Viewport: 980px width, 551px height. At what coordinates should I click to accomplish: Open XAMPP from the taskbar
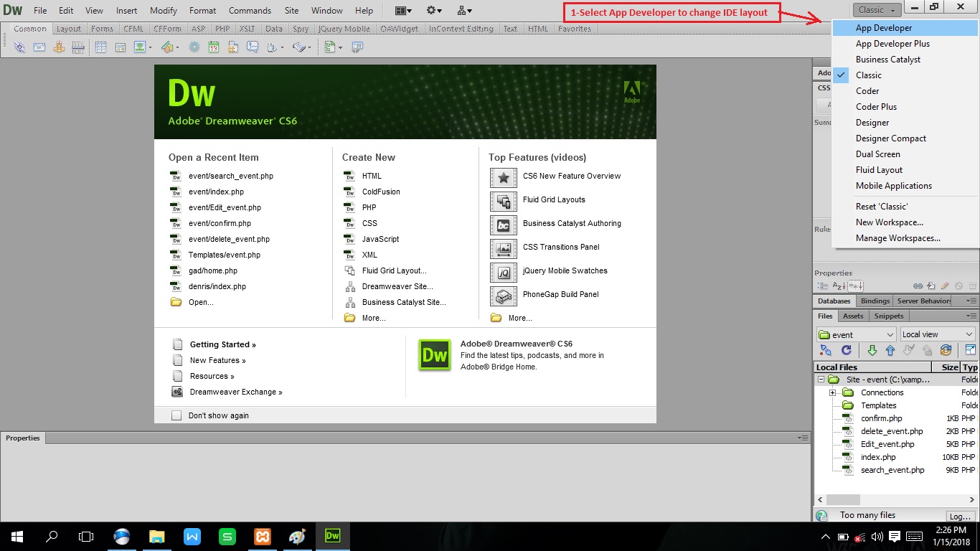point(262,536)
